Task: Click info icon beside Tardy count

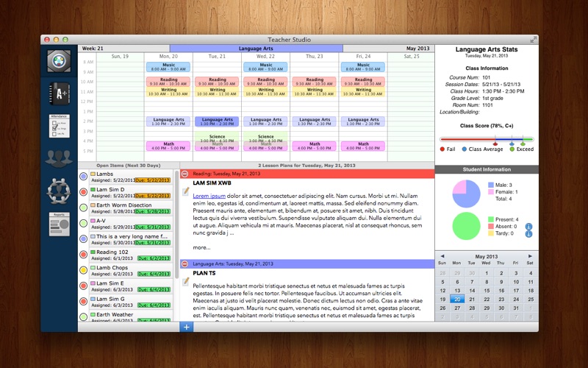Action: tap(528, 233)
